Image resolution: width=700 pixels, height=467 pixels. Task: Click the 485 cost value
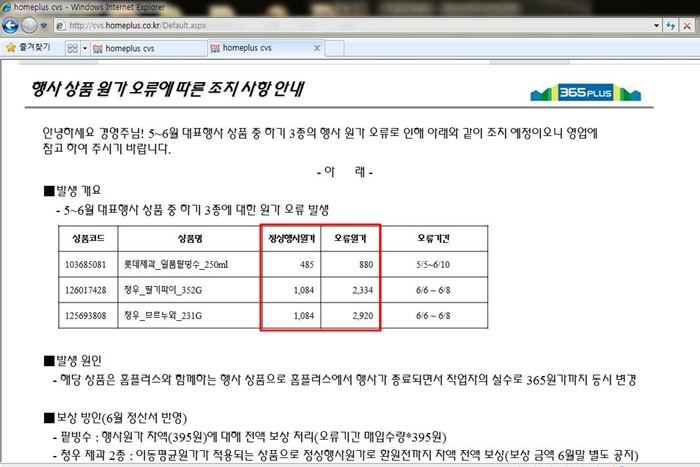coord(307,264)
